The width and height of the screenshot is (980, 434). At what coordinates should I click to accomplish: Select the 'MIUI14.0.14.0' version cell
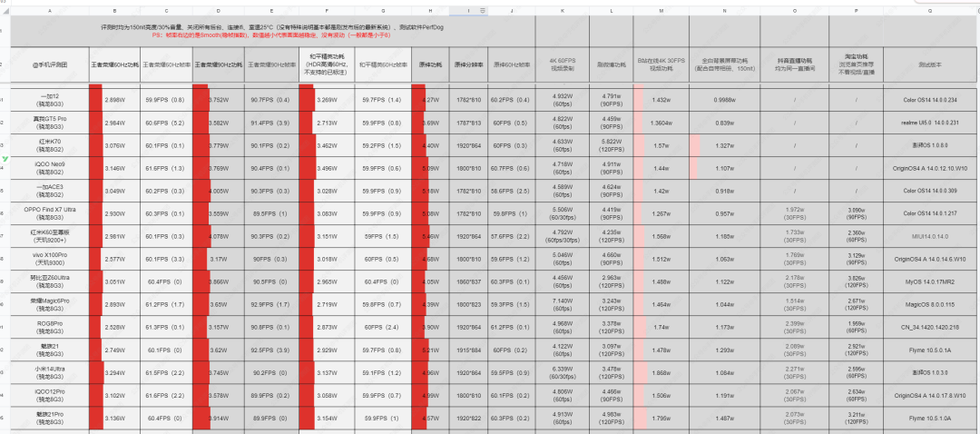[931, 236]
